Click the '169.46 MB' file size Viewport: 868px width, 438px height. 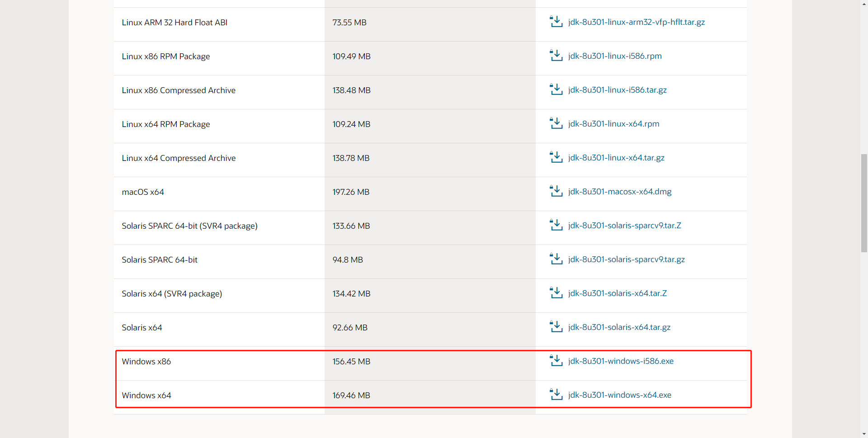tap(351, 396)
